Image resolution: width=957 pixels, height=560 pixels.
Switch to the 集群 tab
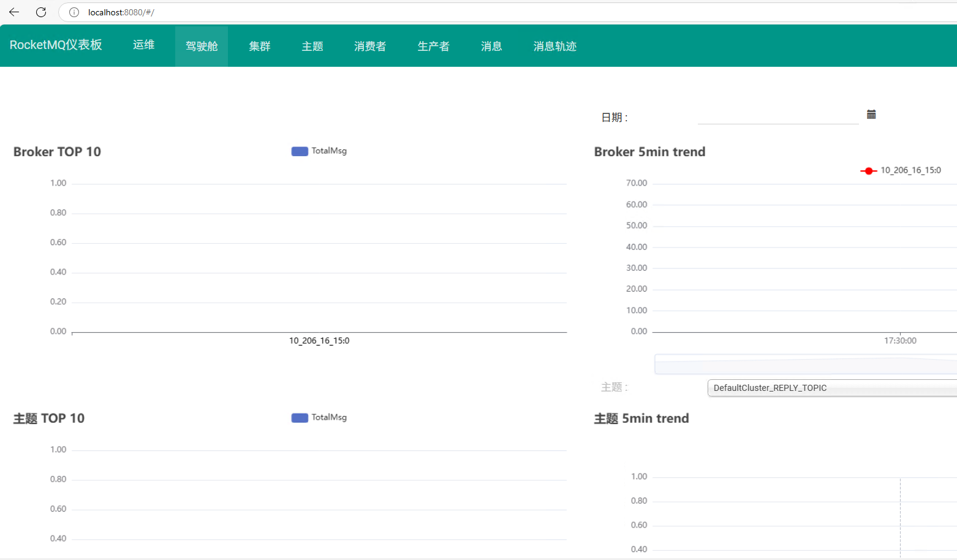pos(260,47)
